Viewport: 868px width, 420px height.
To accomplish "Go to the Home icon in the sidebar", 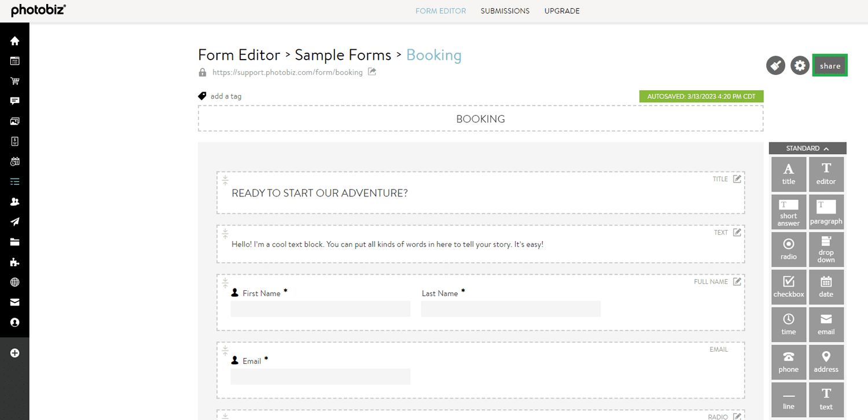I will pyautogui.click(x=15, y=41).
